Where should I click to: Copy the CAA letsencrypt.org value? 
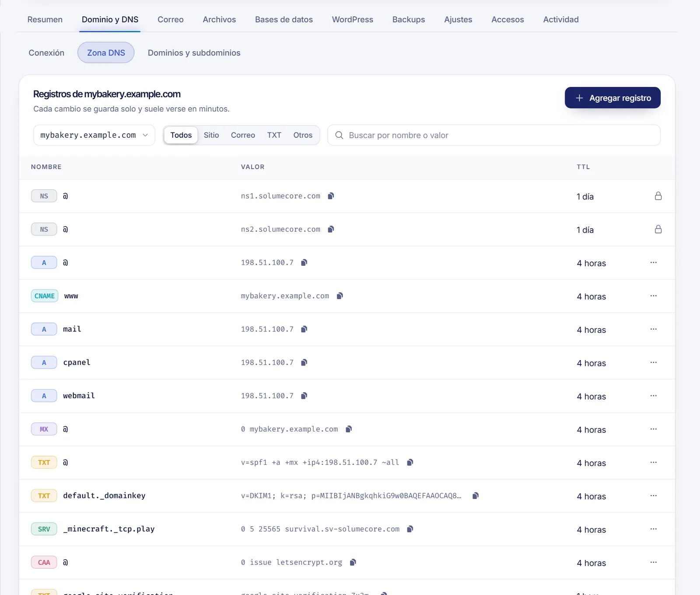[353, 562]
